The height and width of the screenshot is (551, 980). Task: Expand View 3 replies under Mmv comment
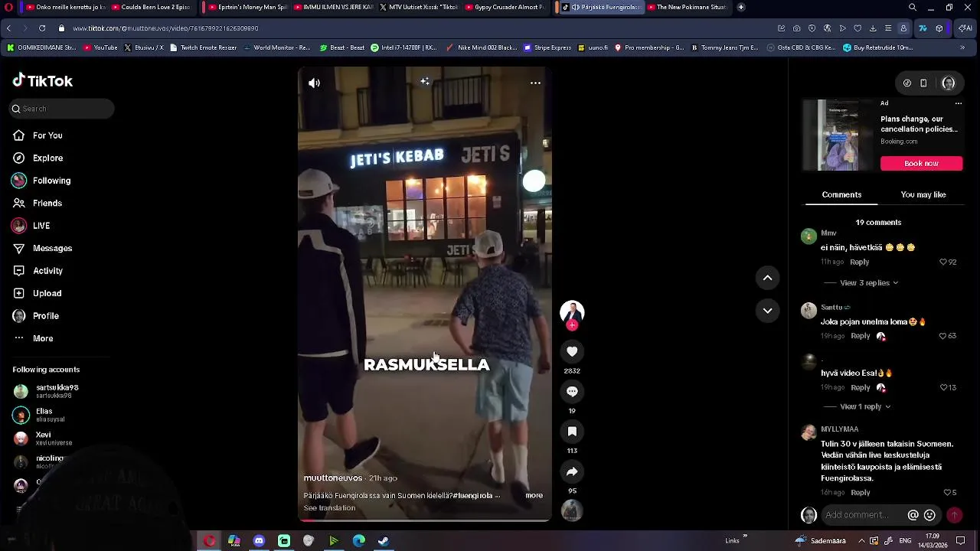point(869,283)
